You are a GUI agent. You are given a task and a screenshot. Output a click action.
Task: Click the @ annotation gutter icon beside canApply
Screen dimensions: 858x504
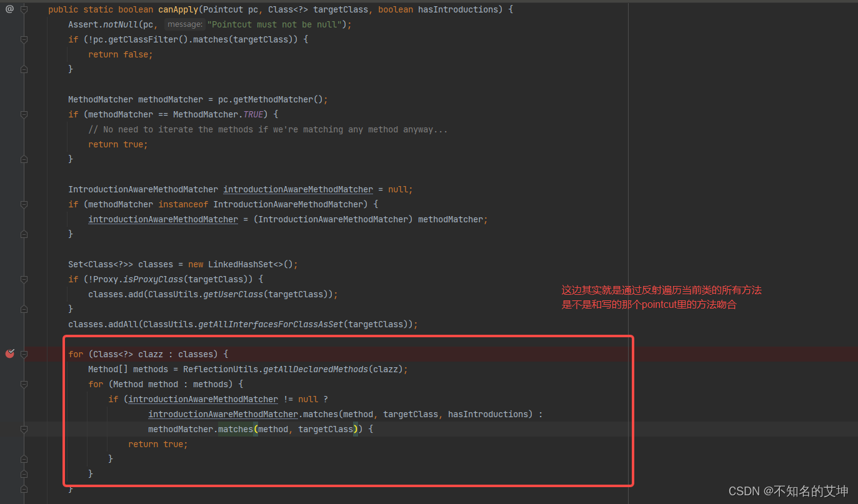pos(9,9)
